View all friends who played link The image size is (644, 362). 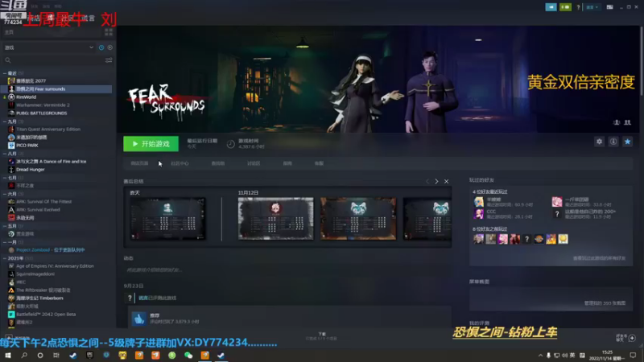tap(599, 258)
